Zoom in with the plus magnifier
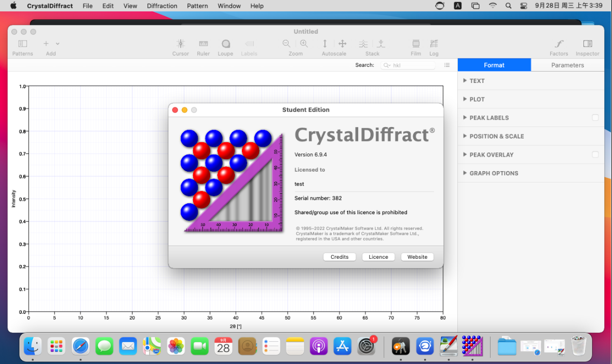Viewport: 612px width, 364px height. click(304, 44)
